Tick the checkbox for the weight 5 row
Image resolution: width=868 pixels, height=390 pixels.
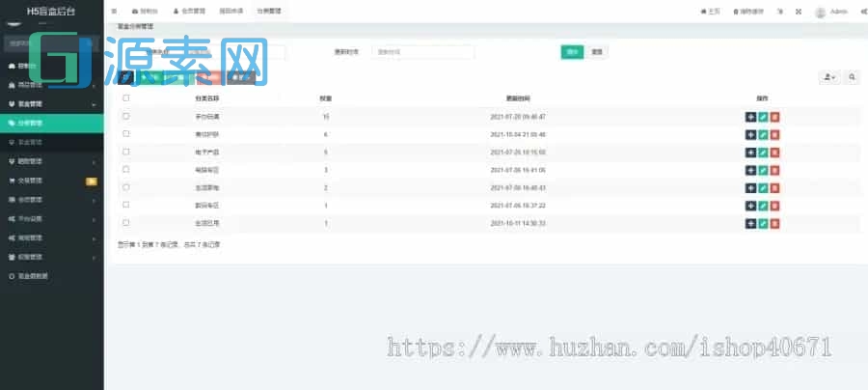click(x=126, y=152)
